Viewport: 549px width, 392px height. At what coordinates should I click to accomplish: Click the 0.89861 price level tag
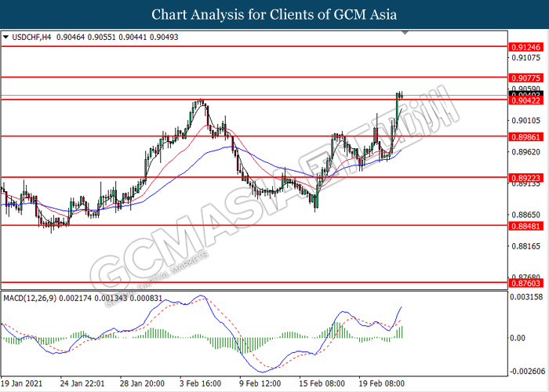click(526, 136)
